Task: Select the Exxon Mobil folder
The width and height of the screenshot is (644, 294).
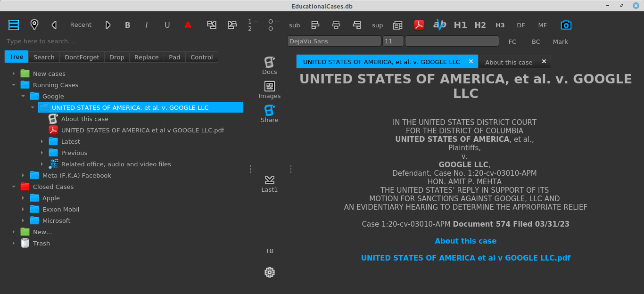Action: 61,209
